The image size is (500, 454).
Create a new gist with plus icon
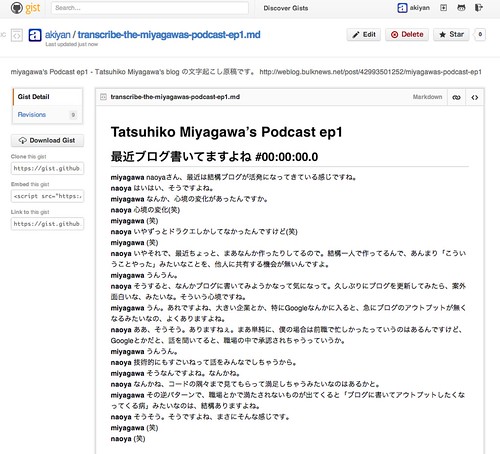coord(443,8)
